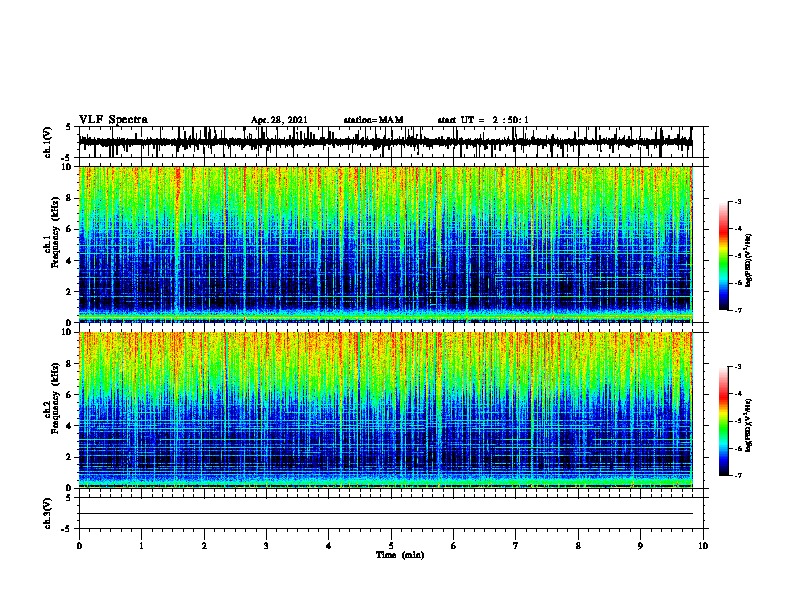Click inside the ch.1 spectrogram panel
Viewport: 792px width, 612px height.
click(x=386, y=244)
